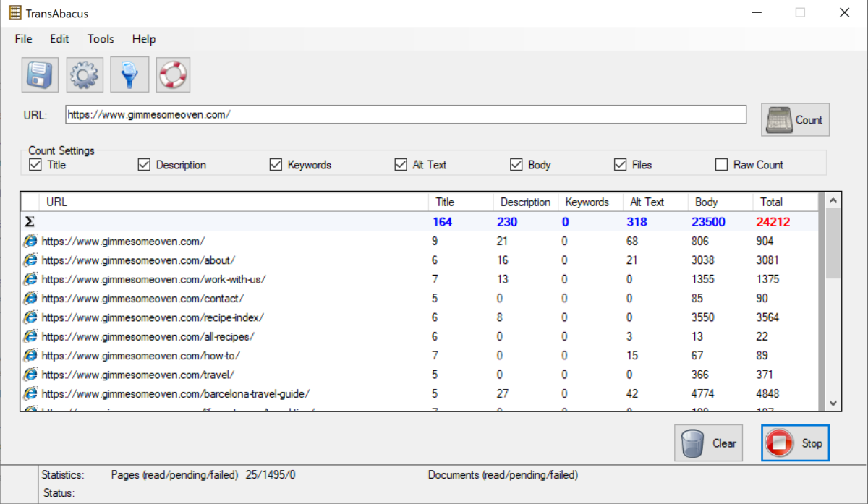Click the Title sum value 164

442,222
